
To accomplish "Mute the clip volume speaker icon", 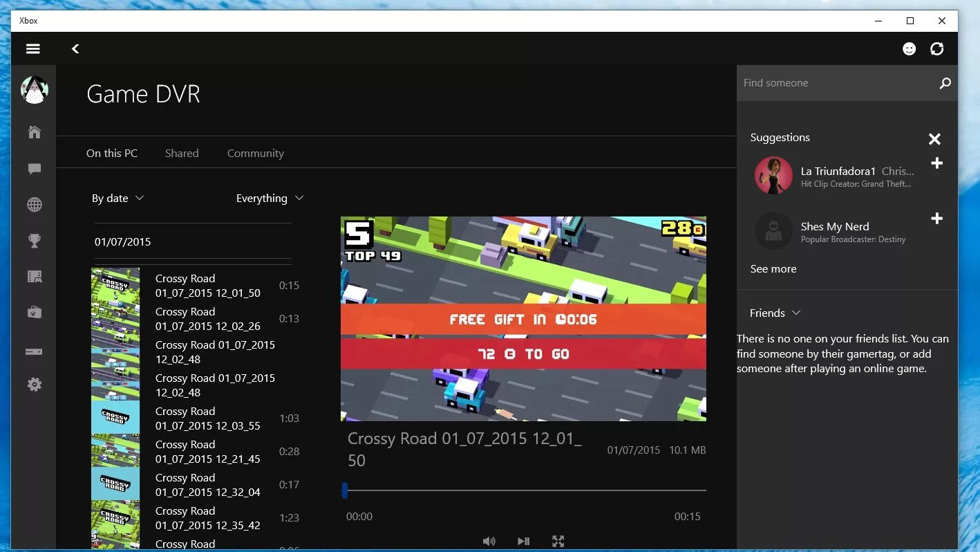I will point(489,541).
